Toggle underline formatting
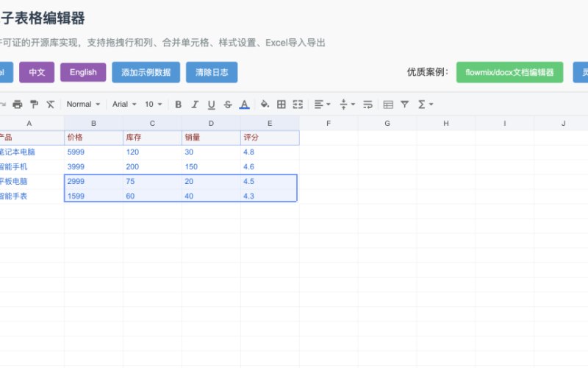The height and width of the screenshot is (368, 588). tap(211, 105)
